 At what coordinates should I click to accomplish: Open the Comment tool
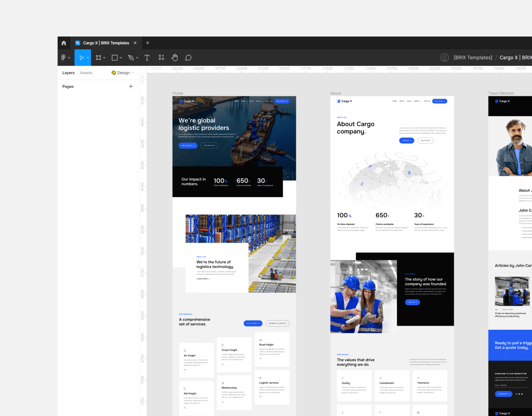(x=188, y=57)
